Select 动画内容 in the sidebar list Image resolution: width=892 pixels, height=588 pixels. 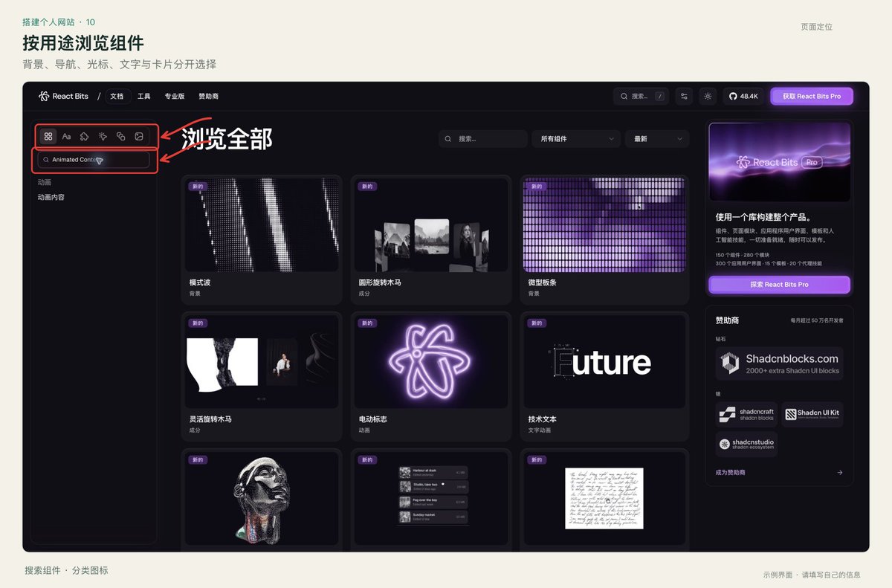coord(51,198)
